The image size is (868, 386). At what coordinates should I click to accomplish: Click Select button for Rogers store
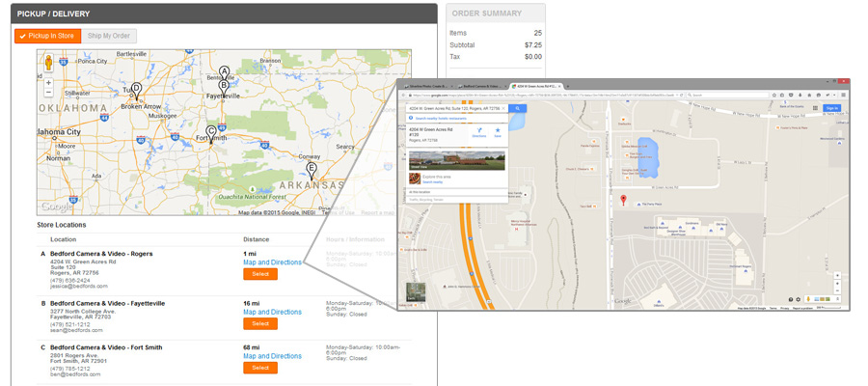tap(260, 274)
